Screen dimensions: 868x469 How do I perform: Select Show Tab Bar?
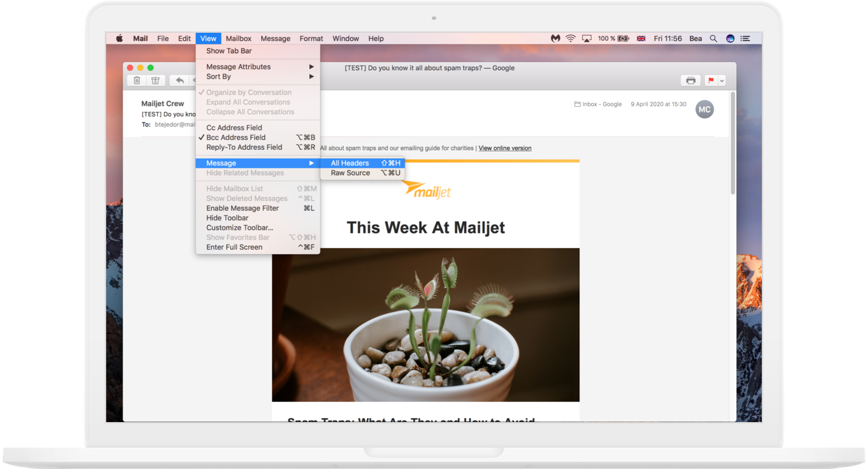tap(258, 51)
